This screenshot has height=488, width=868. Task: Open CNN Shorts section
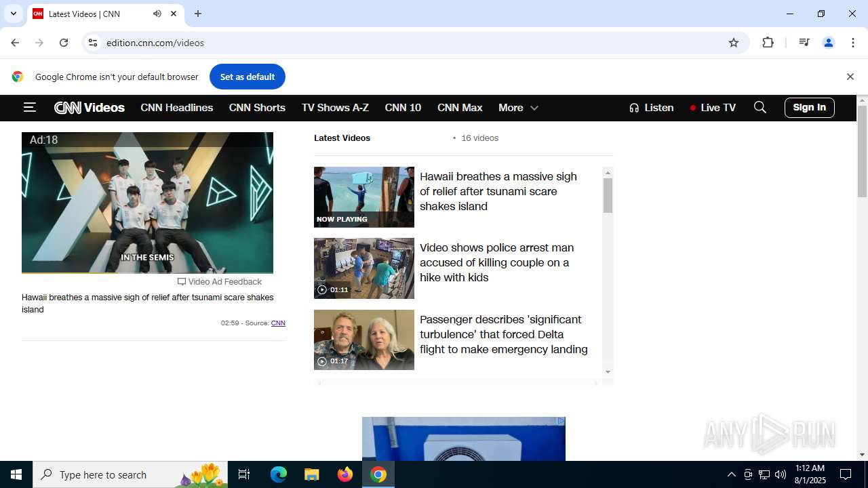click(257, 108)
